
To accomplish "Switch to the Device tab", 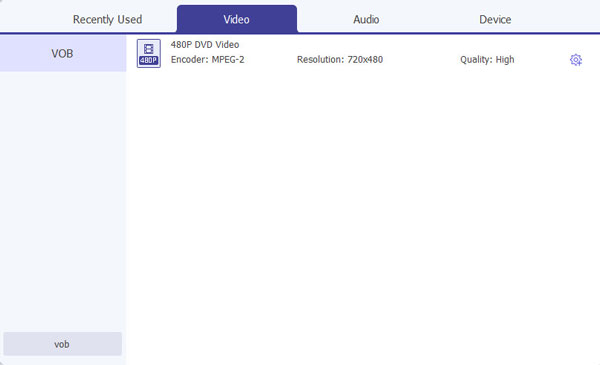I will tap(495, 20).
